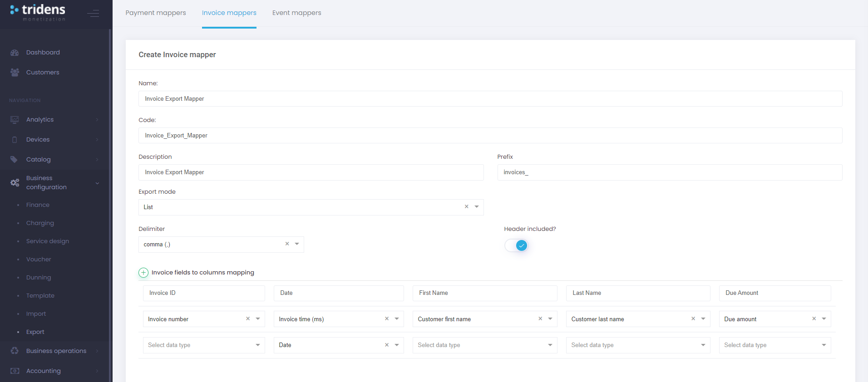Clear the comma delimiter selection
Viewport: 868px width, 382px height.
click(x=287, y=244)
